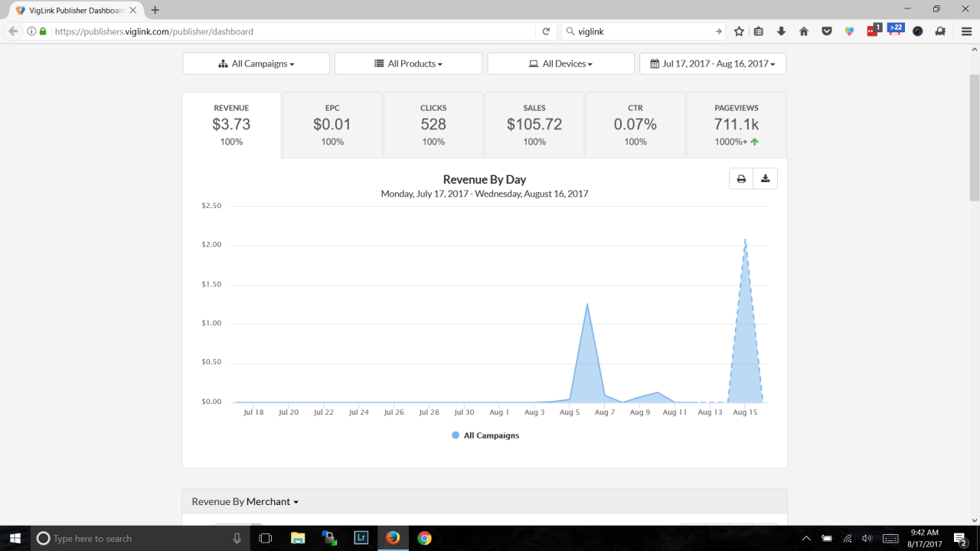Open the volume control in system tray
Screen dimensions: 980x551
tap(867, 538)
